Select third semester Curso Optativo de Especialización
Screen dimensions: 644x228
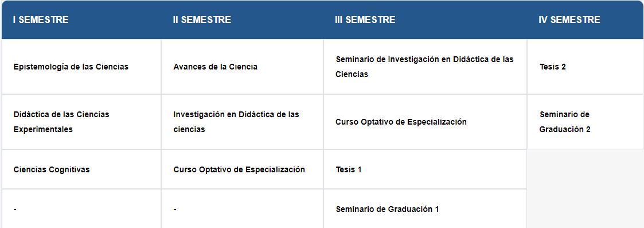point(401,122)
